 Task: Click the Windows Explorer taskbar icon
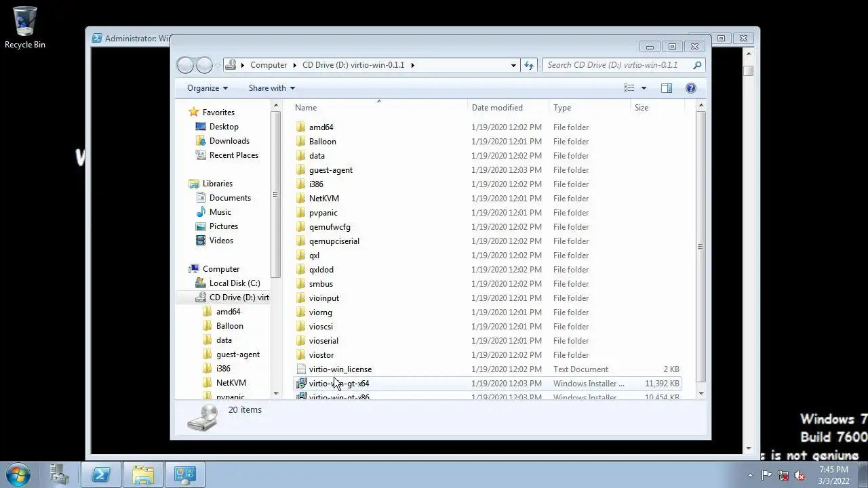click(x=143, y=474)
